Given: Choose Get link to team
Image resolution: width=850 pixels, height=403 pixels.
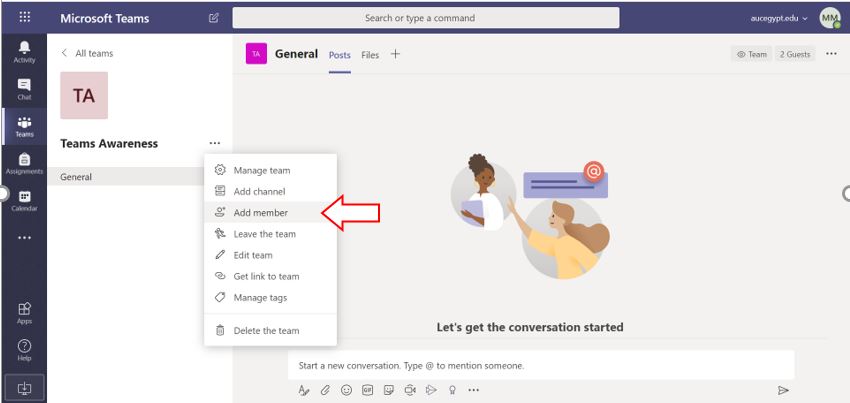Looking at the screenshot, I should 271,276.
